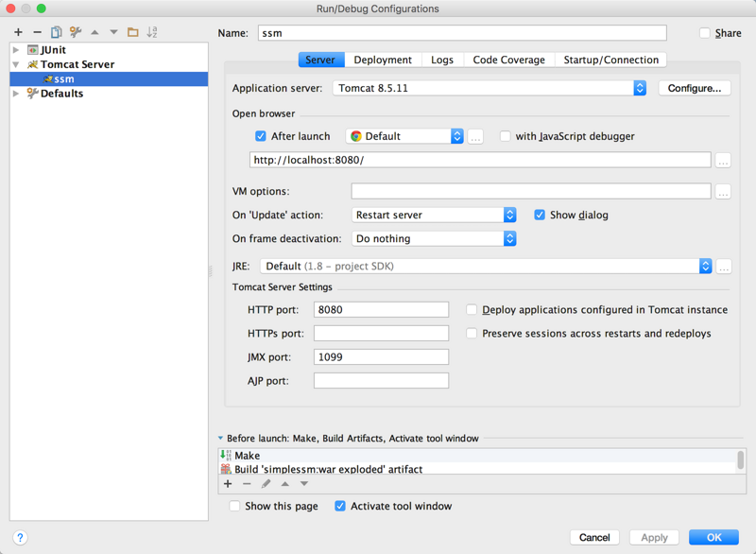Add a new configuration with the plus icon
Viewport: 756px width, 554px height.
(x=18, y=32)
